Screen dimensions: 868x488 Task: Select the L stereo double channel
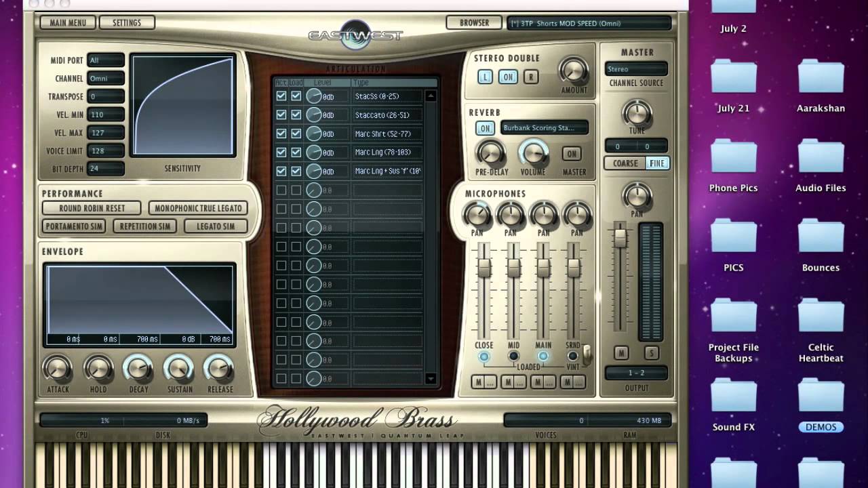(485, 77)
